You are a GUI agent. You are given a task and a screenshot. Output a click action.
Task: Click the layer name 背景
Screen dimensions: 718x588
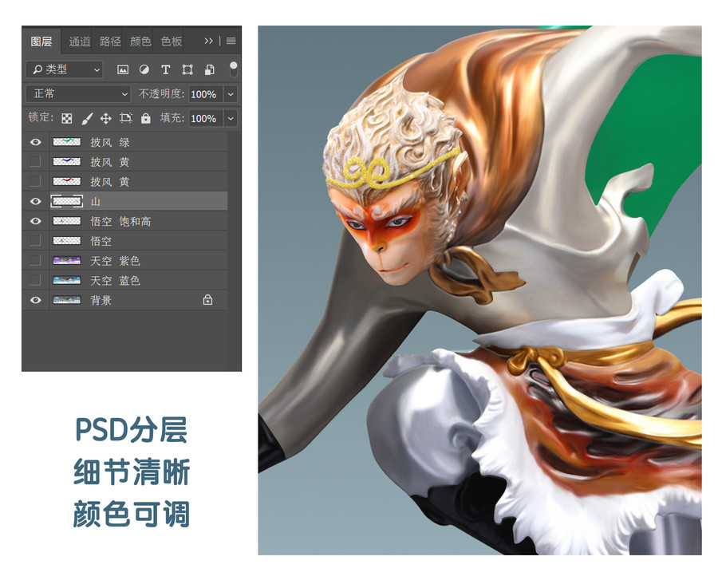[x=101, y=301]
